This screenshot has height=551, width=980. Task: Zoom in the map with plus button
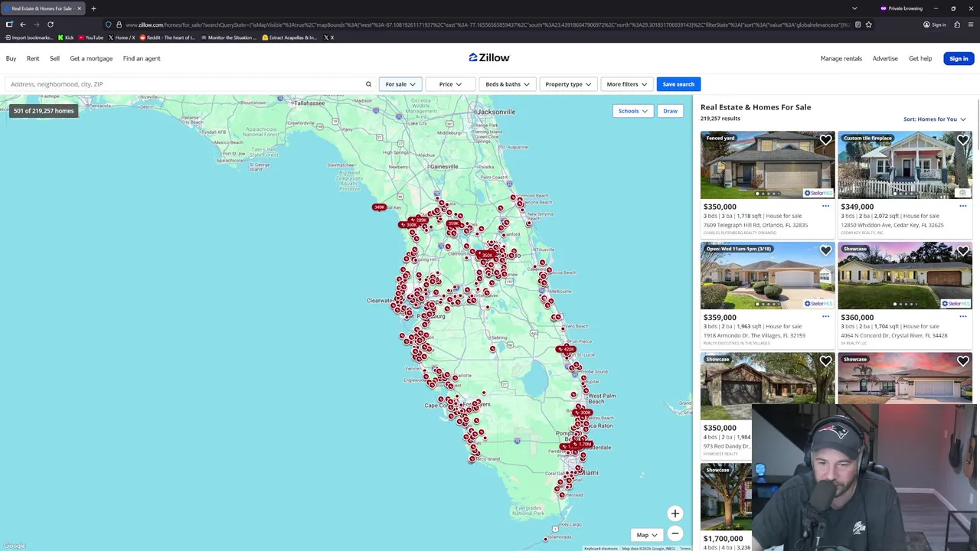[675, 514]
